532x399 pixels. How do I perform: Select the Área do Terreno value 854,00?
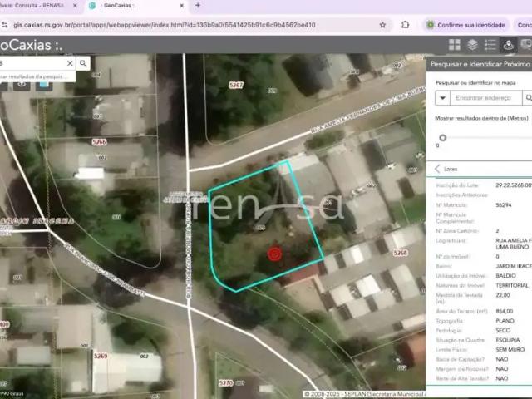pyautogui.click(x=505, y=311)
